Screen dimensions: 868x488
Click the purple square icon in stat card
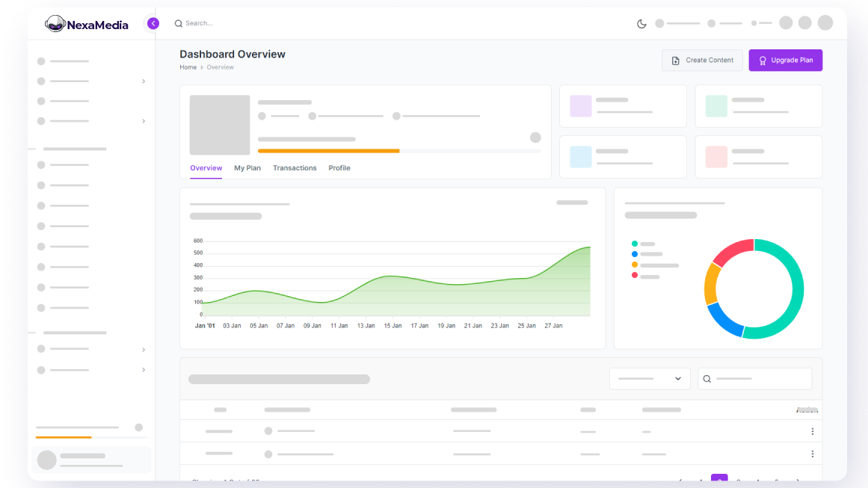tap(581, 106)
